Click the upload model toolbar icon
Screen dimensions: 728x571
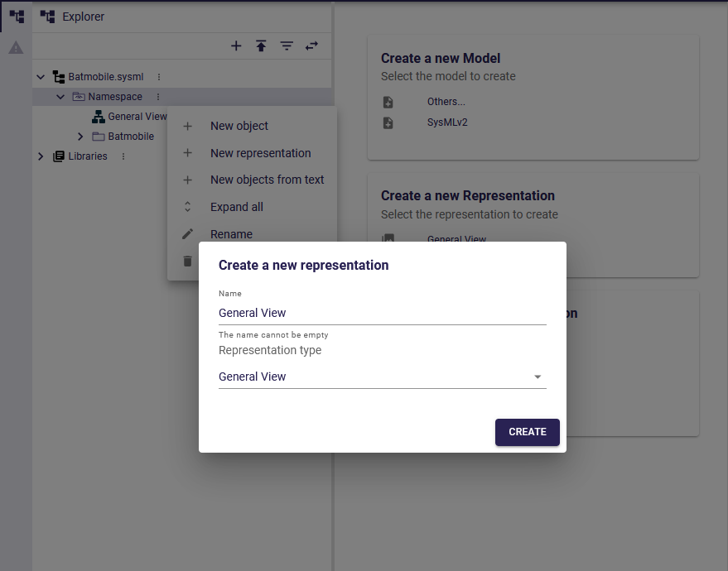pyautogui.click(x=261, y=46)
